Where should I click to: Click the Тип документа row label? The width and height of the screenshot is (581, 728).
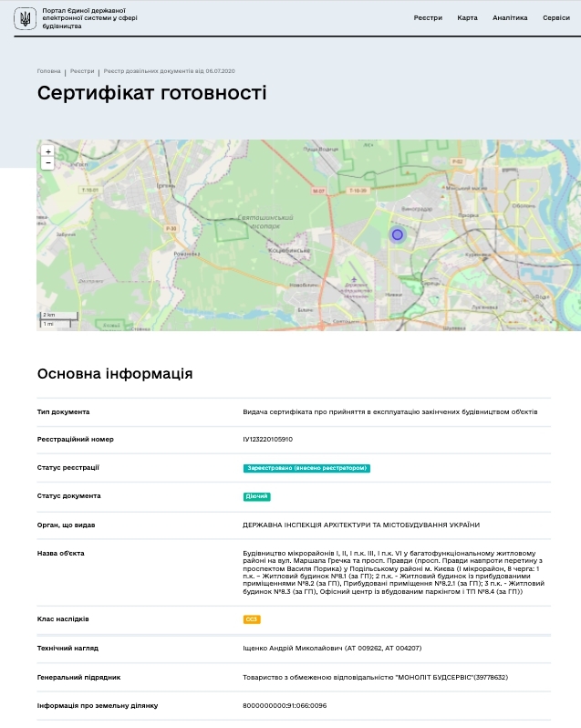63,411
